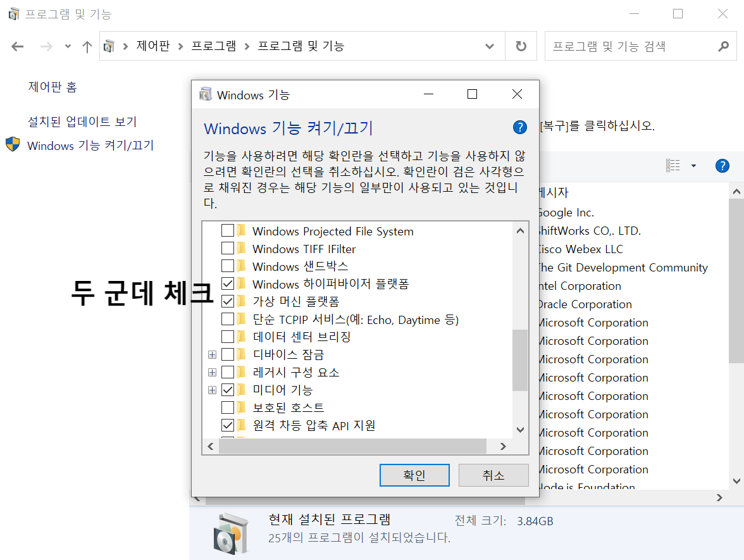
Task: Open the 제어판 홈 link
Action: 53,87
